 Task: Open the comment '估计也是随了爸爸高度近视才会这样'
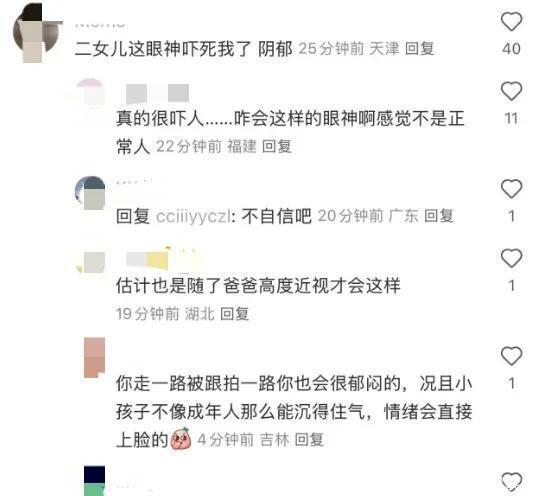(x=258, y=286)
